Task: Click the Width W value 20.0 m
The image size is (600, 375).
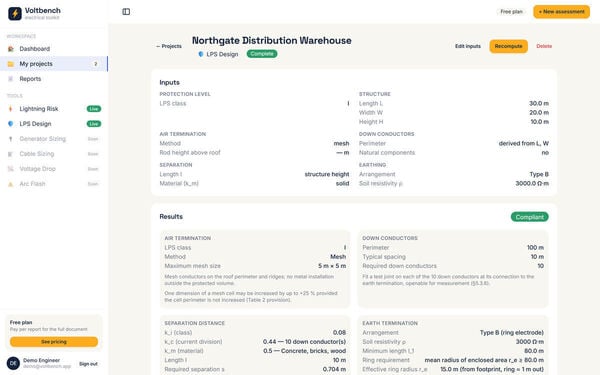Action: click(539, 113)
